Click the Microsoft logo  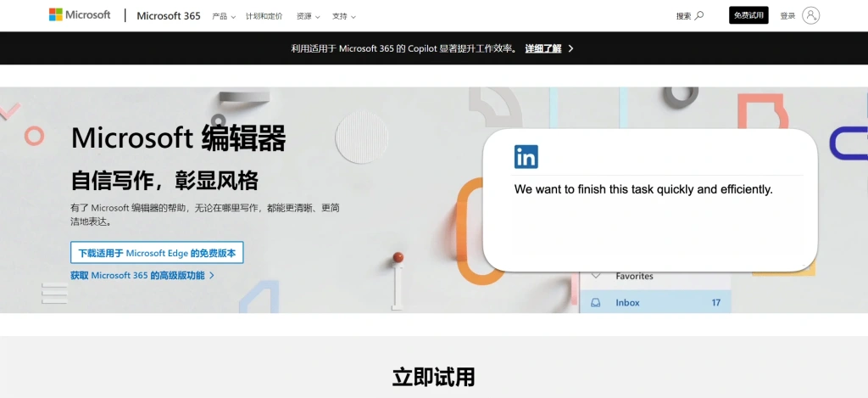tap(80, 15)
